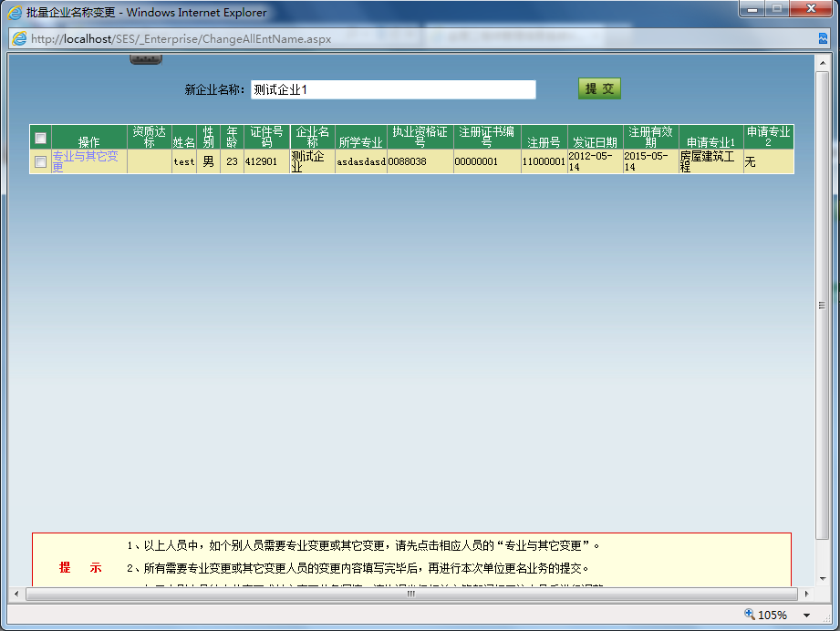Maximize the Internet Explorer window
Screen dimensions: 840x631
coord(777,9)
